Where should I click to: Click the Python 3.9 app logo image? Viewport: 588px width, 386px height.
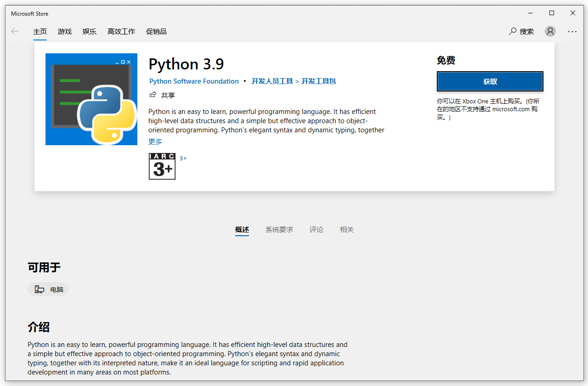click(91, 99)
